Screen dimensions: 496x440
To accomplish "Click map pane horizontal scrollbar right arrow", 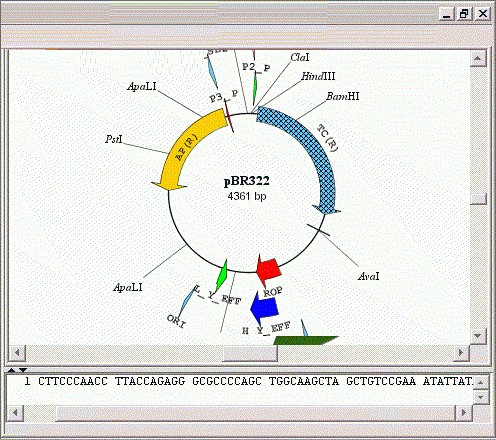I will click(x=461, y=352).
